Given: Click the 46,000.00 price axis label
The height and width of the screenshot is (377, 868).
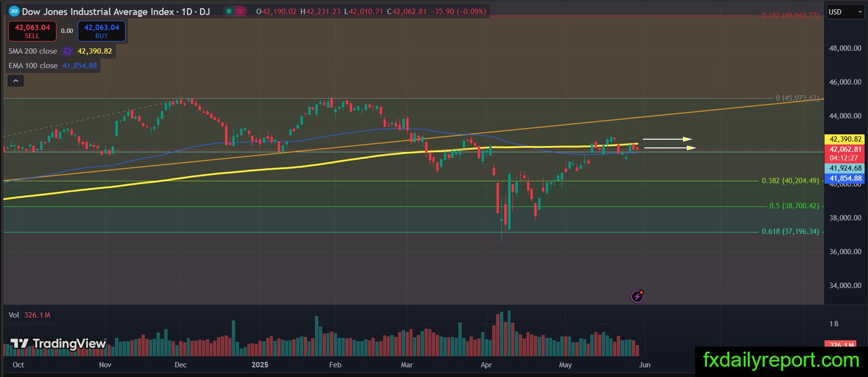Looking at the screenshot, I should (845, 82).
